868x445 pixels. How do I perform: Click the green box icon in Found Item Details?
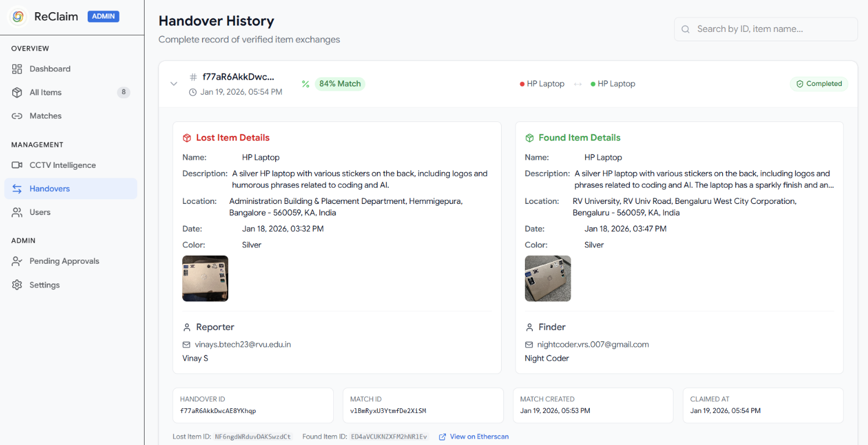click(530, 138)
